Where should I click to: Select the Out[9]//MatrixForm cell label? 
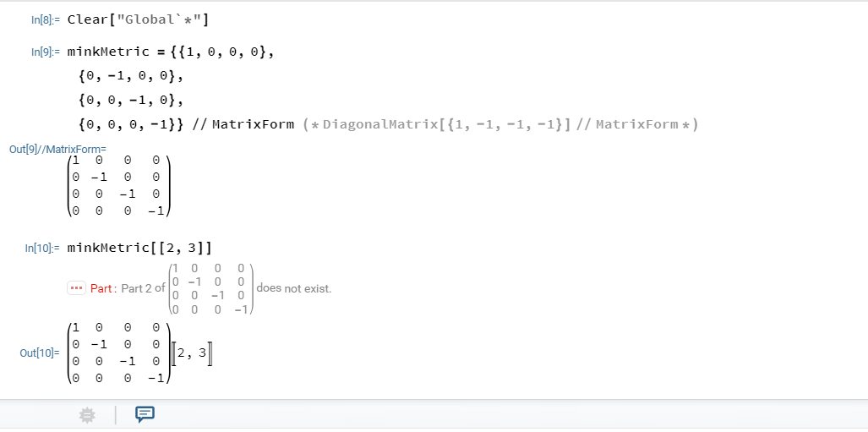(57, 149)
